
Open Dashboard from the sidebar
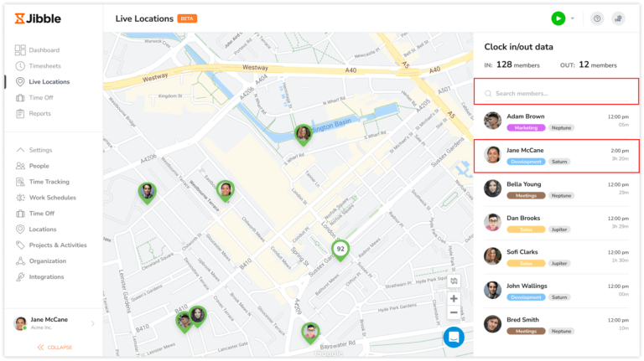tap(44, 50)
